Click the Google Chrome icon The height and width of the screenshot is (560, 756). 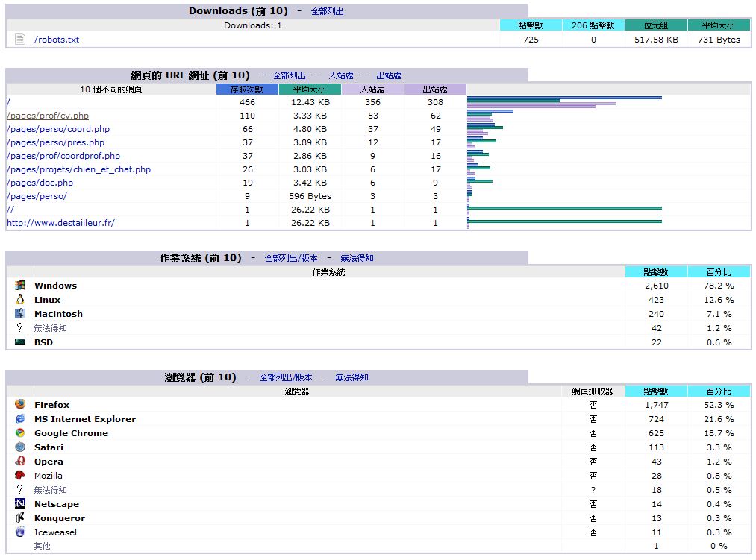(x=20, y=432)
